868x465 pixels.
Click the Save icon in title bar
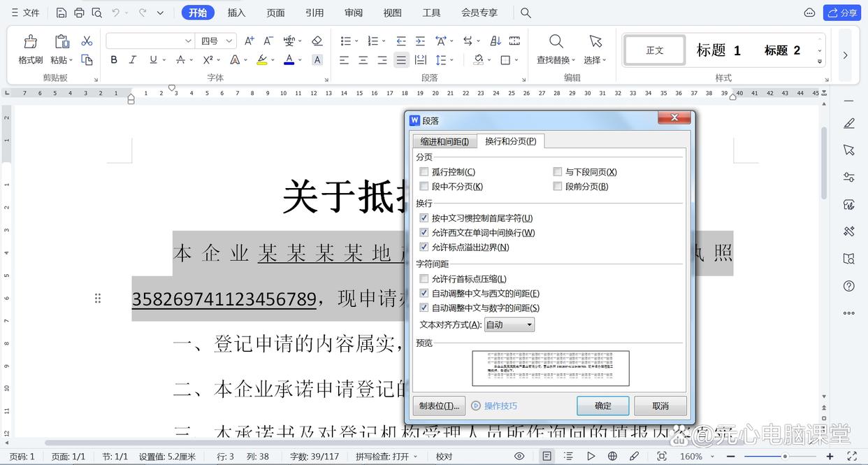62,13
